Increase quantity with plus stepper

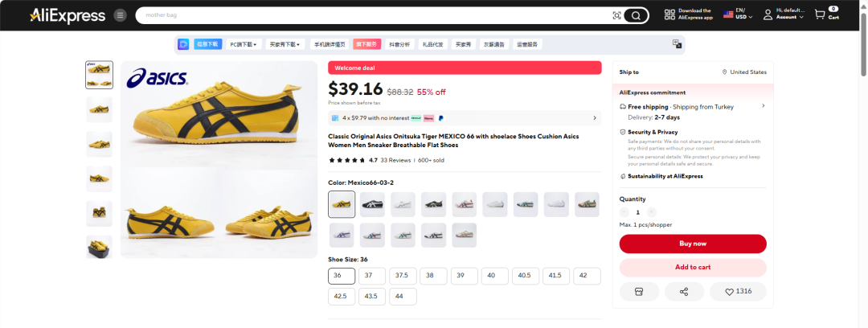coord(652,212)
